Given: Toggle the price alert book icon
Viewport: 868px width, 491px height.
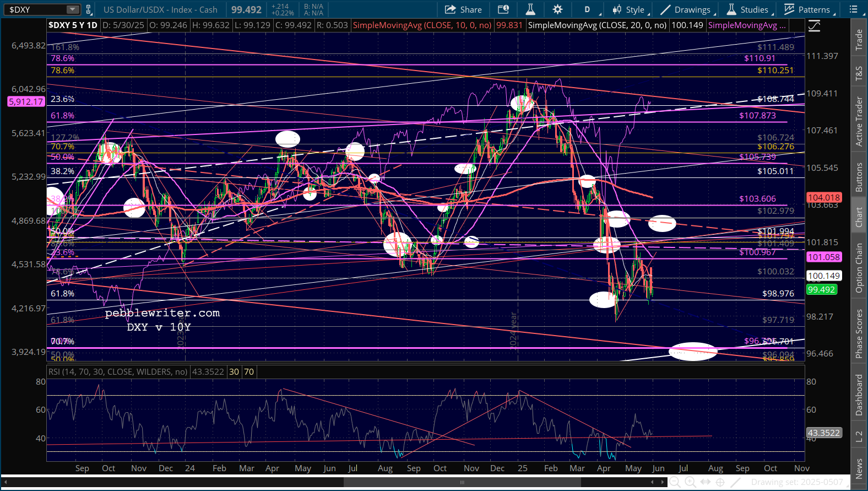Looking at the screenshot, I should pos(503,9).
